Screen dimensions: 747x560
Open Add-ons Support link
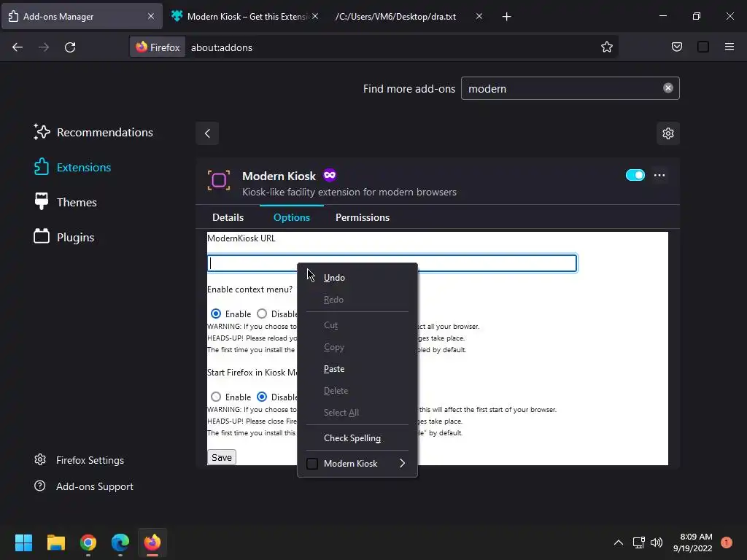tap(84, 486)
